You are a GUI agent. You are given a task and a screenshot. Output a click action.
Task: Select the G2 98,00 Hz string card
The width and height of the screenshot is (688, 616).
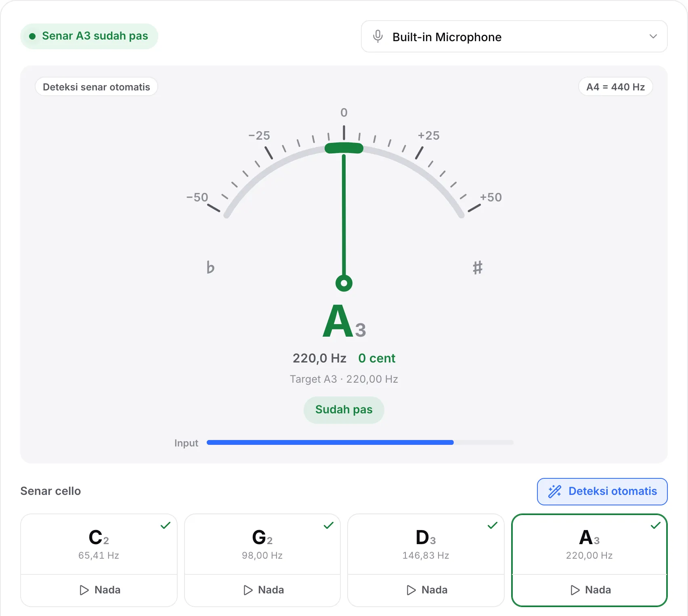262,544
